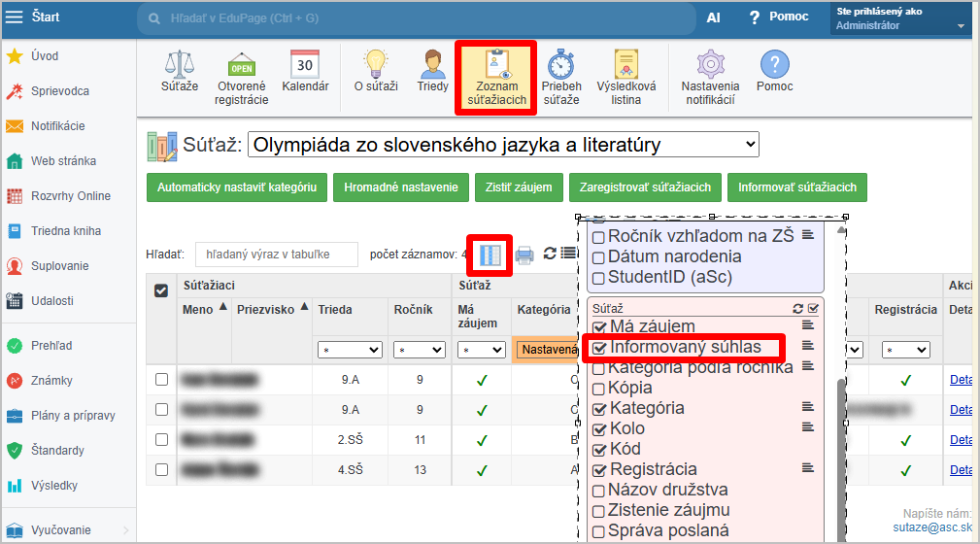Screen dimensions: 980x544
Task: Toggle the Informovaný súhlas checkbox
Action: (599, 348)
